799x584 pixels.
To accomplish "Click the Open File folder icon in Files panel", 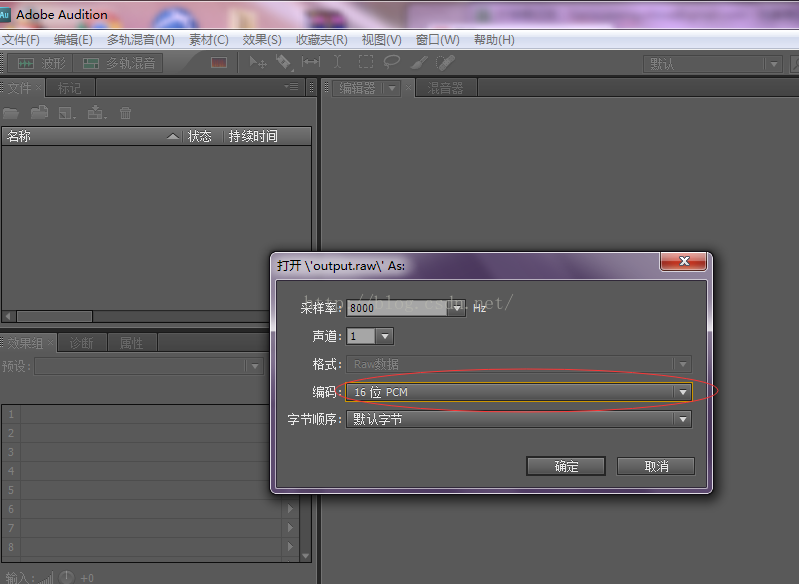I will 11,113.
